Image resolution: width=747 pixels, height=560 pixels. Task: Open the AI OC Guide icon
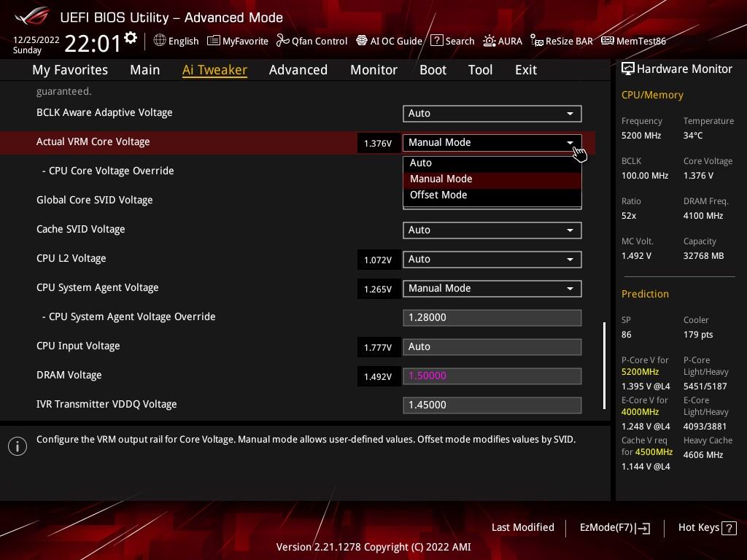click(362, 41)
